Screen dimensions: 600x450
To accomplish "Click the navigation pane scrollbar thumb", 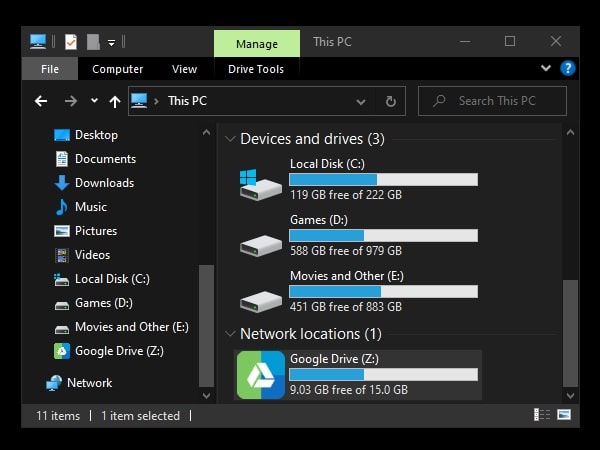I will 206,326.
